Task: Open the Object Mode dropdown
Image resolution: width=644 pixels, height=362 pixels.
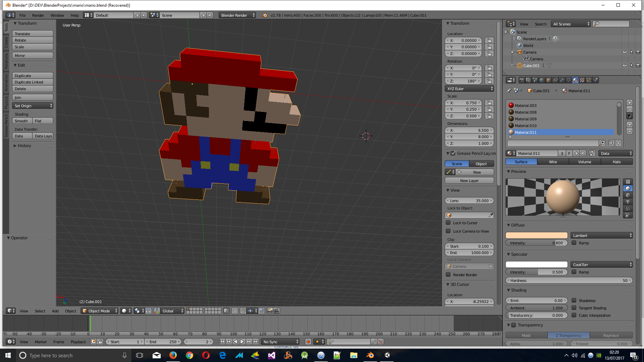Action: pyautogui.click(x=100, y=311)
